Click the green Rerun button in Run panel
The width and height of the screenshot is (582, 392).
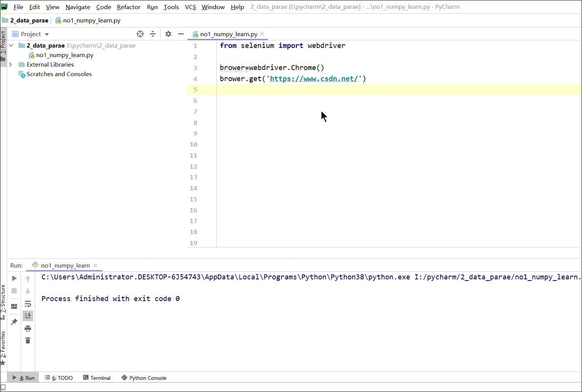(14, 278)
